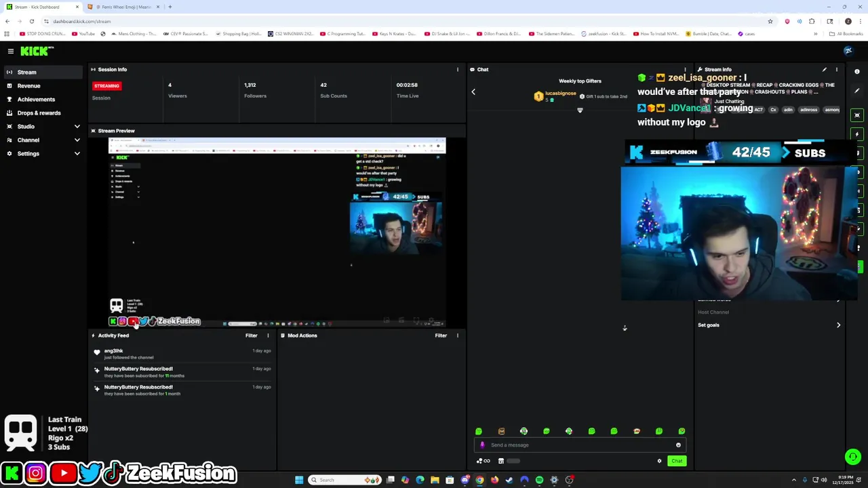The height and width of the screenshot is (488, 868).
Task: Open Mod Actions Filter
Action: point(441,335)
